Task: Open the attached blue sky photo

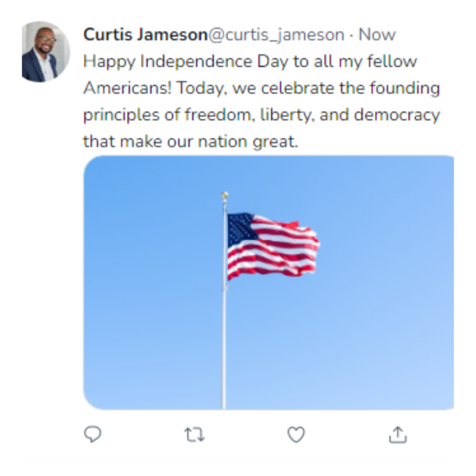Action: (x=269, y=282)
